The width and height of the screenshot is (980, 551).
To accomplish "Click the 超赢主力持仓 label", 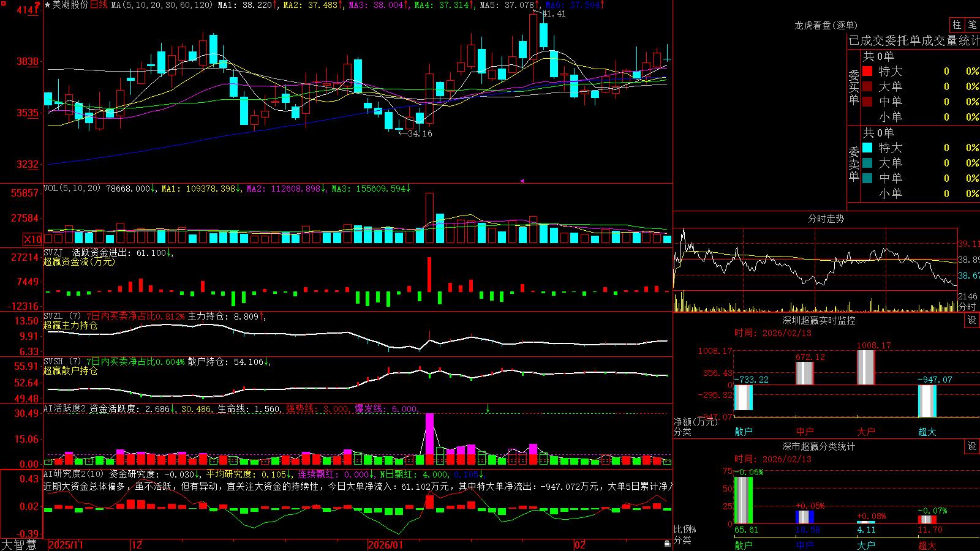I will [70, 325].
